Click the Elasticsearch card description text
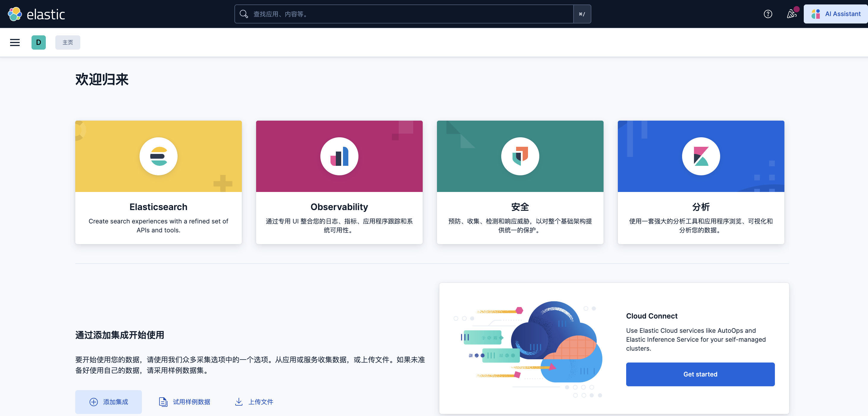 [158, 226]
